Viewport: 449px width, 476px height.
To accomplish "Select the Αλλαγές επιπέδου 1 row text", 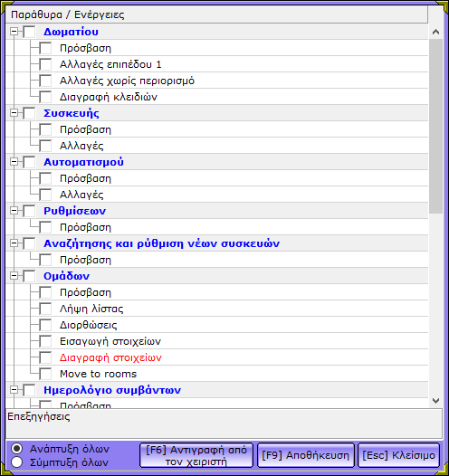I will click(x=110, y=64).
